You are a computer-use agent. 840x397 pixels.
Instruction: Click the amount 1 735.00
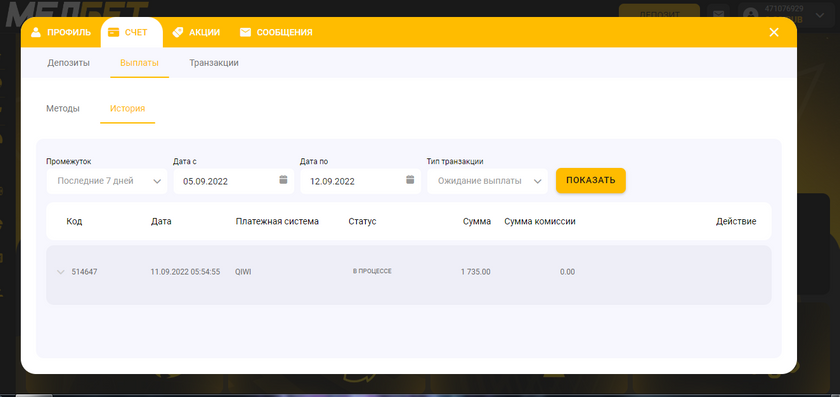[476, 272]
